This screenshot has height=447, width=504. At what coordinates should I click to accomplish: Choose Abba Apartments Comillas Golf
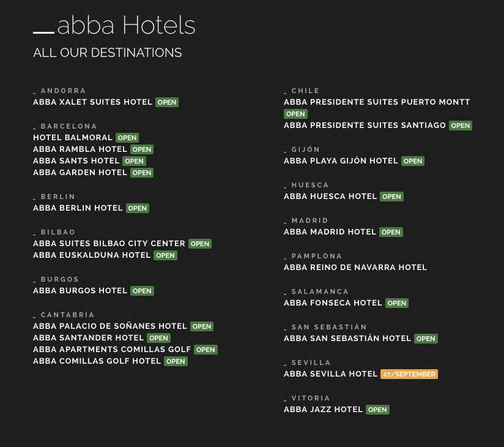pyautogui.click(x=112, y=350)
